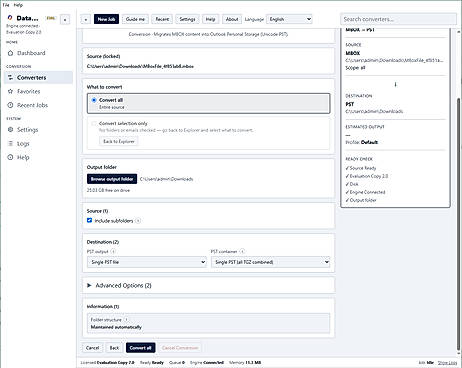
Task: Click the About toolbar button
Action: click(232, 19)
